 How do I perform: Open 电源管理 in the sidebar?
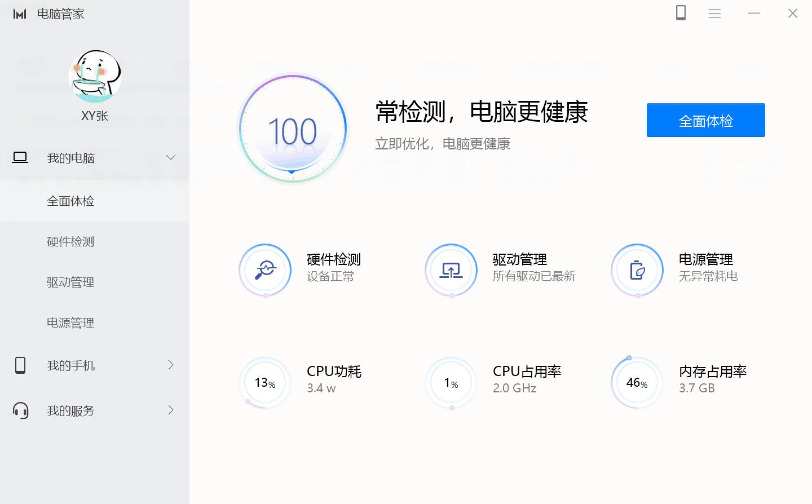click(x=70, y=323)
